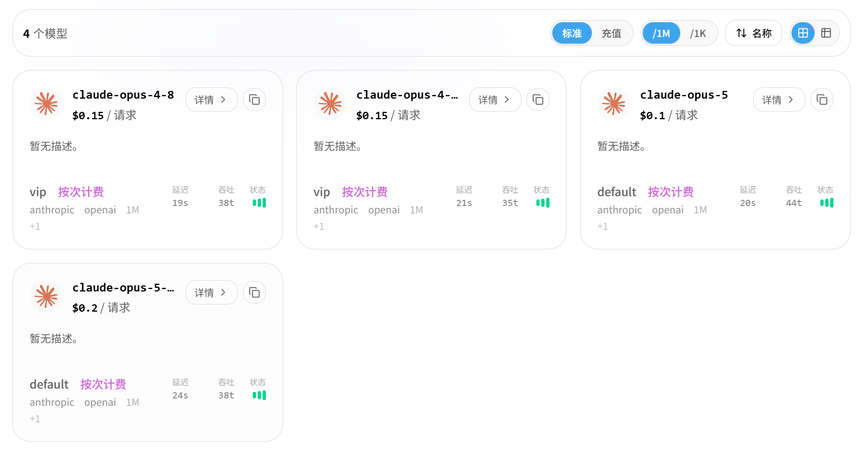Image resolution: width=868 pixels, height=449 pixels.
Task: Copy the second vip model's name
Action: click(538, 100)
